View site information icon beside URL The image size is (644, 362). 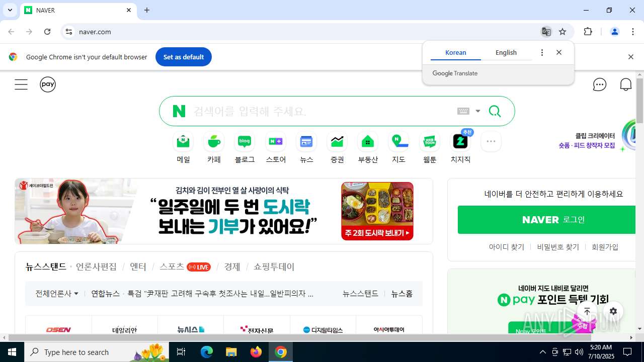click(x=69, y=32)
